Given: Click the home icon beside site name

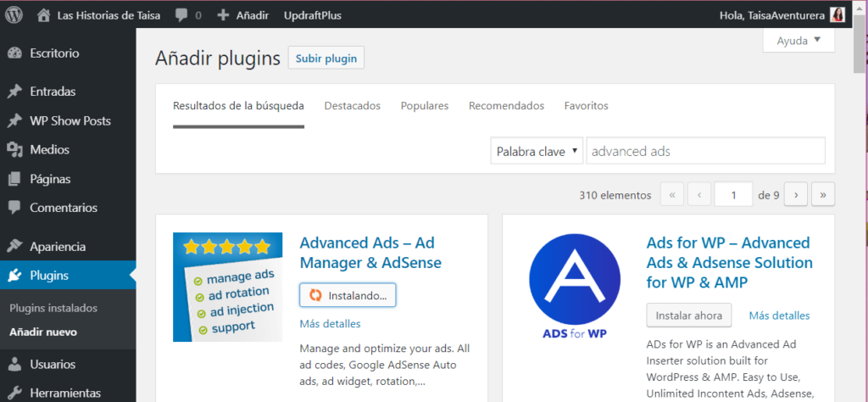Looking at the screenshot, I should tap(43, 15).
